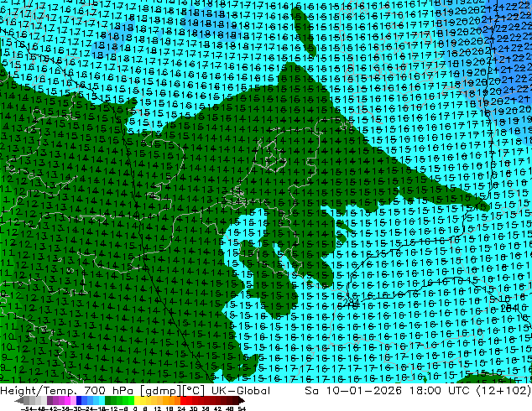Click the '18:00 UTC' time text

click(440, 391)
